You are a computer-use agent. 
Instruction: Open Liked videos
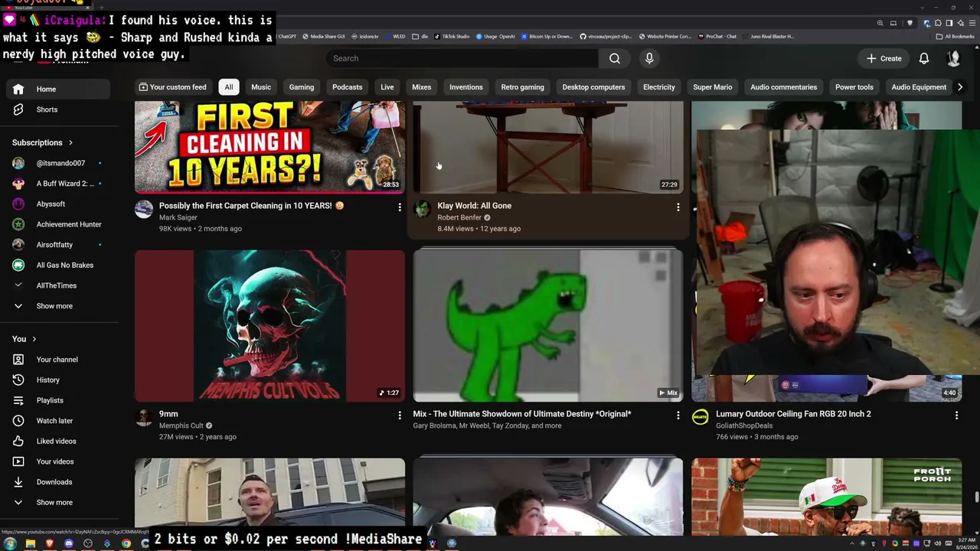pyautogui.click(x=58, y=441)
